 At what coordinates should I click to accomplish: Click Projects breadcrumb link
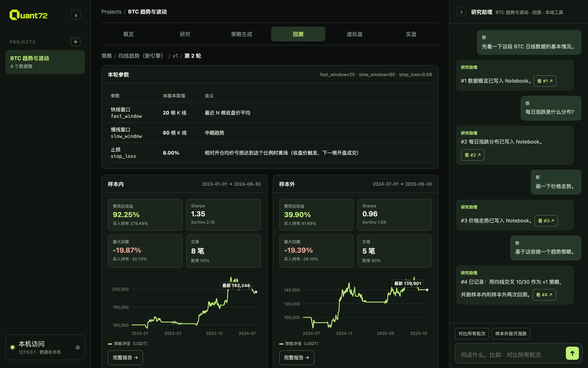[111, 12]
